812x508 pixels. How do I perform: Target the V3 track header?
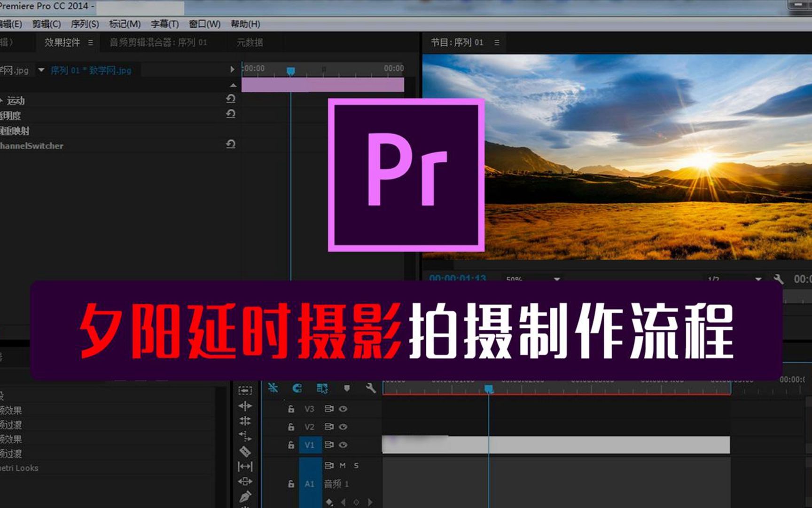[309, 409]
